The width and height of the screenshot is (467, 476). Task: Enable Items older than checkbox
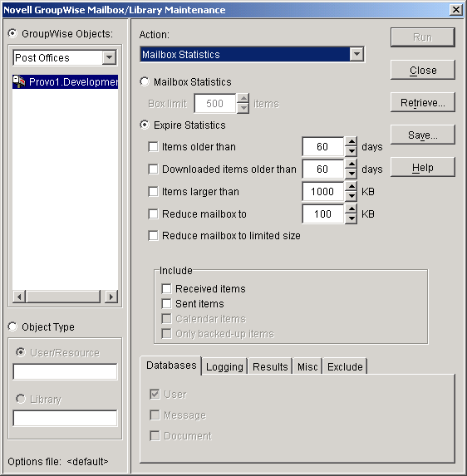pyautogui.click(x=154, y=147)
